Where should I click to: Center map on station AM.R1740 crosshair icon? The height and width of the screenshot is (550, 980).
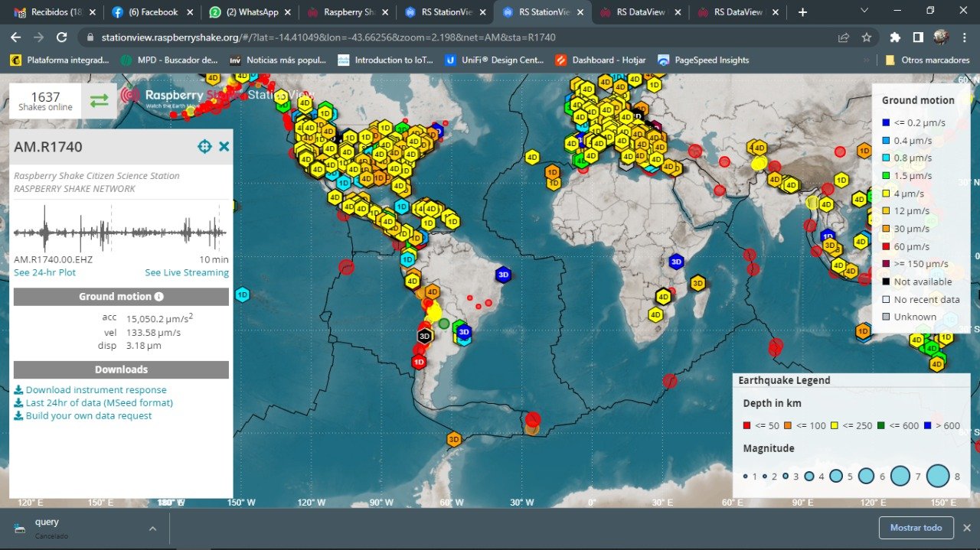pos(204,147)
